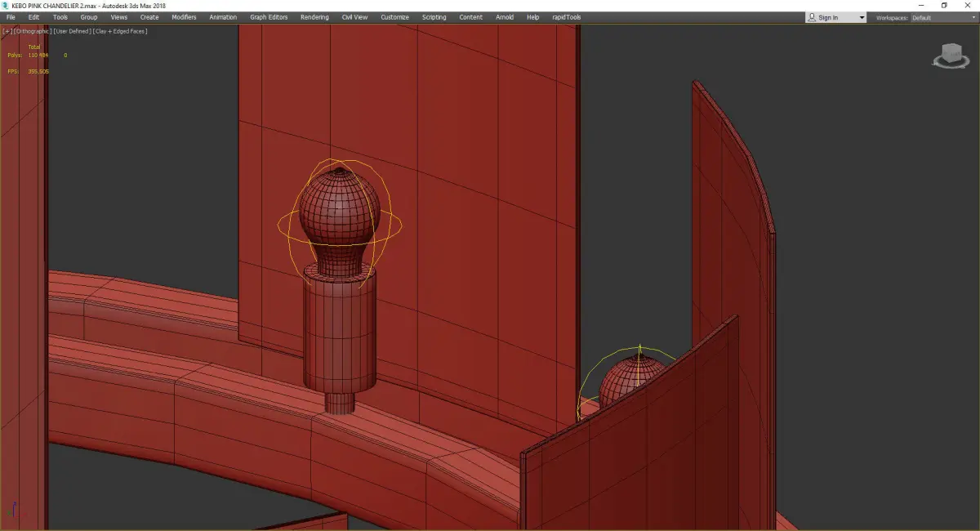Click the 3ds Max application icon in title bar

click(6, 5)
